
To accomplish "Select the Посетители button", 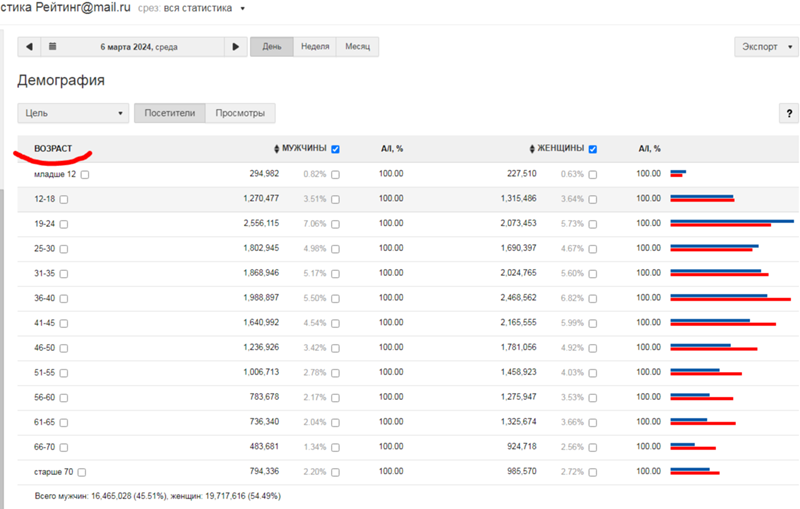I will pyautogui.click(x=170, y=113).
